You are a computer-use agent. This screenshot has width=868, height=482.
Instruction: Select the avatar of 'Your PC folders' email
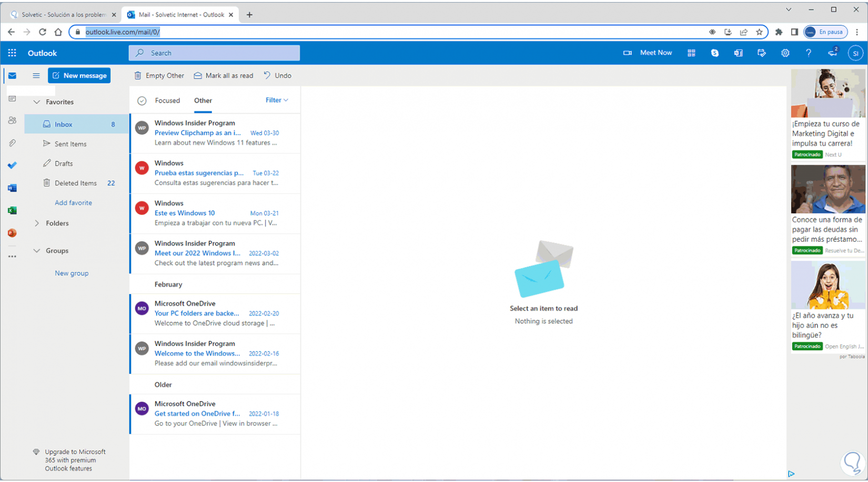pyautogui.click(x=142, y=309)
